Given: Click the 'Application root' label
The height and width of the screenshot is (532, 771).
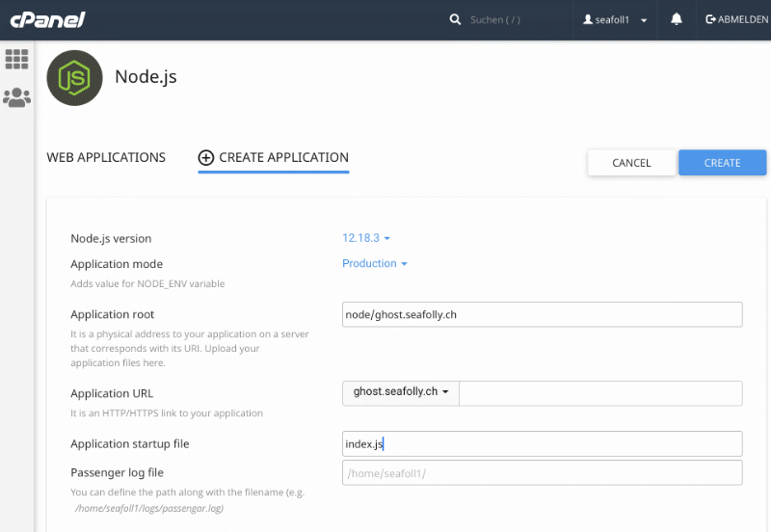Looking at the screenshot, I should 112,315.
